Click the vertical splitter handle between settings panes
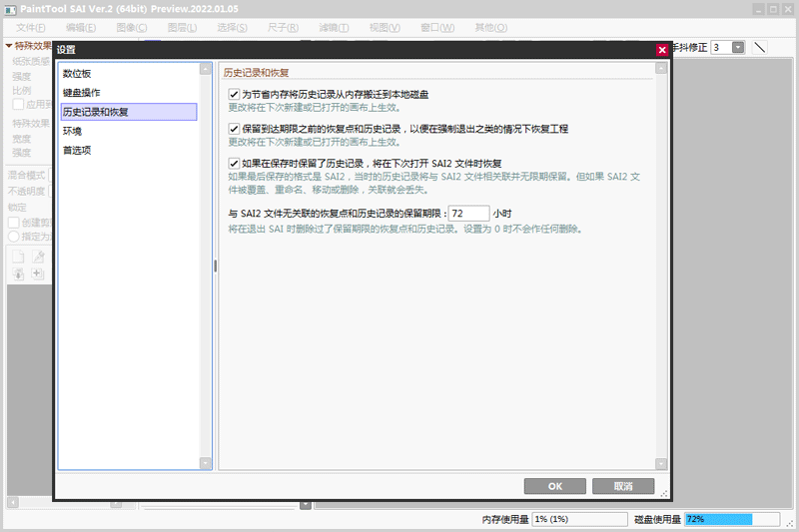The height and width of the screenshot is (532, 799). [215, 266]
